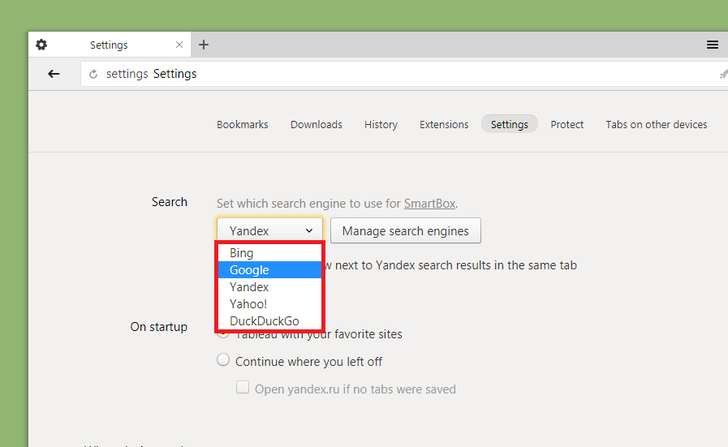Image resolution: width=728 pixels, height=447 pixels.
Task: Collapse the Yandex search engine dropdown
Action: point(270,231)
